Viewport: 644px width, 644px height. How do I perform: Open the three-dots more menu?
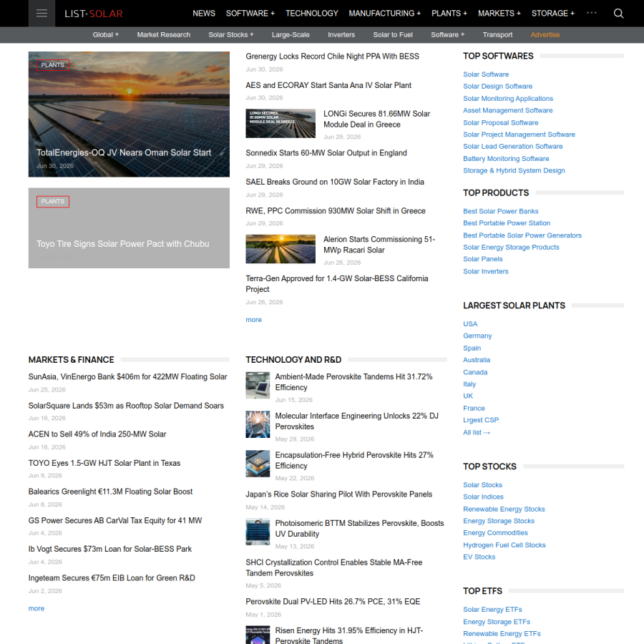coord(592,13)
